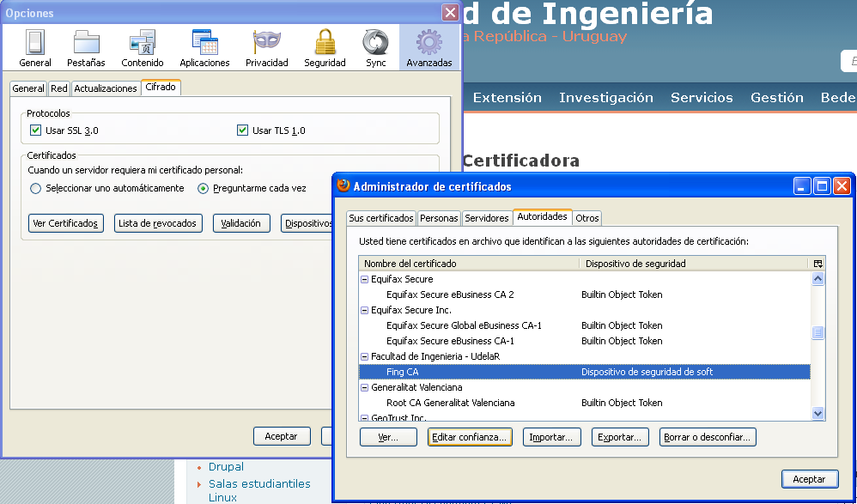This screenshot has height=504, width=857.
Task: Click the certificate list scrollbar down arrow
Action: pos(817,413)
